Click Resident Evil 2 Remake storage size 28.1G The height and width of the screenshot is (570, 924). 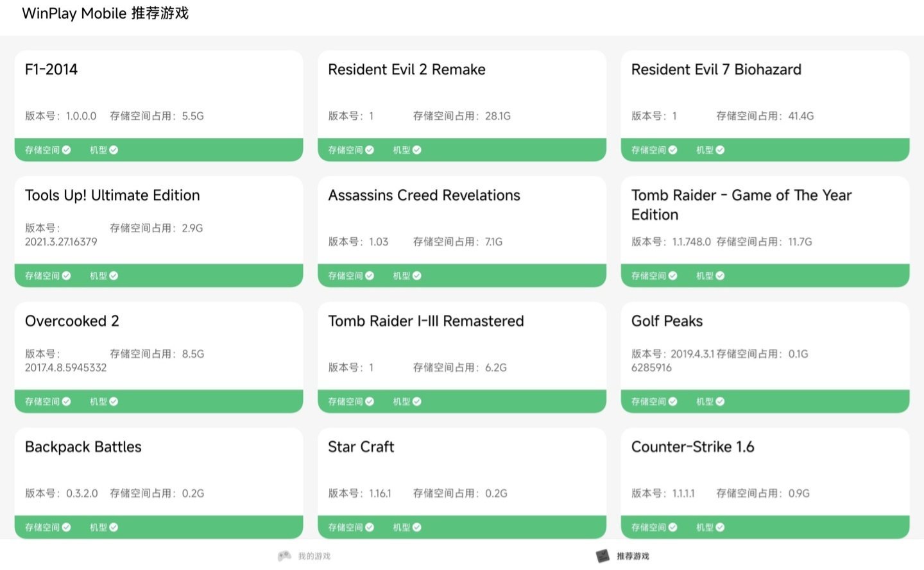pos(497,116)
